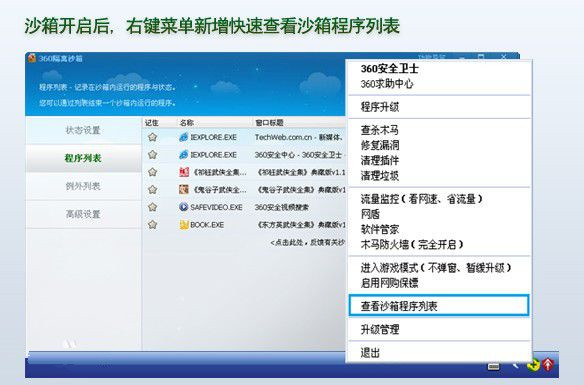Open 软件管家 from the menu
The width and height of the screenshot is (584, 385).
click(x=380, y=229)
